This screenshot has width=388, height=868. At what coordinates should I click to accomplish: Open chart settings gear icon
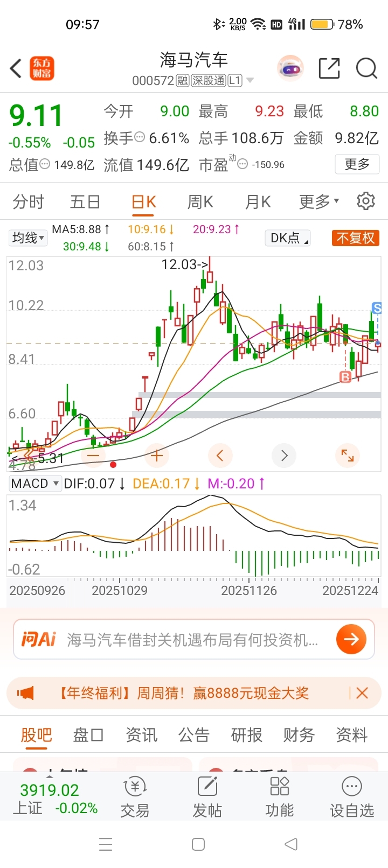click(366, 201)
